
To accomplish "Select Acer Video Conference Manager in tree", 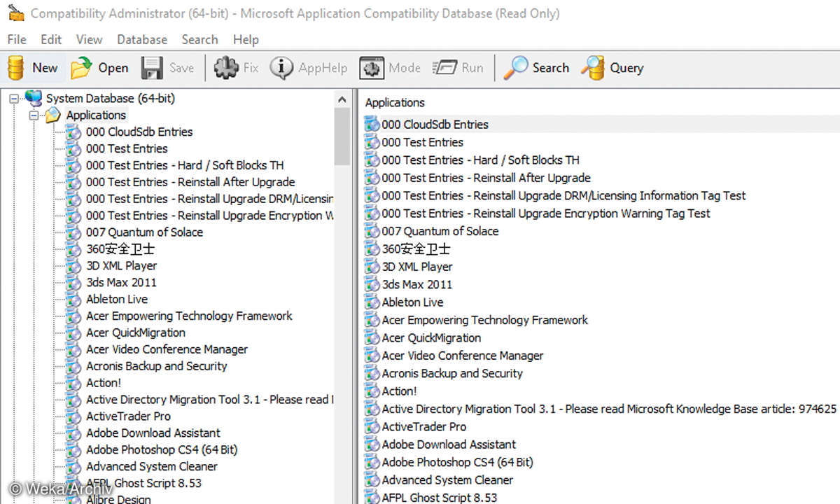I will pos(167,349).
